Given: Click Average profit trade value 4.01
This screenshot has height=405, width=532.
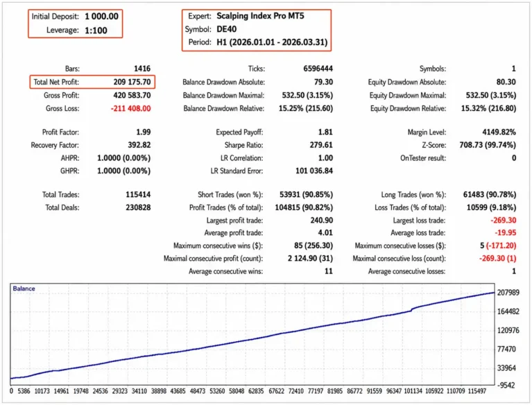Looking at the screenshot, I should click(x=325, y=233).
